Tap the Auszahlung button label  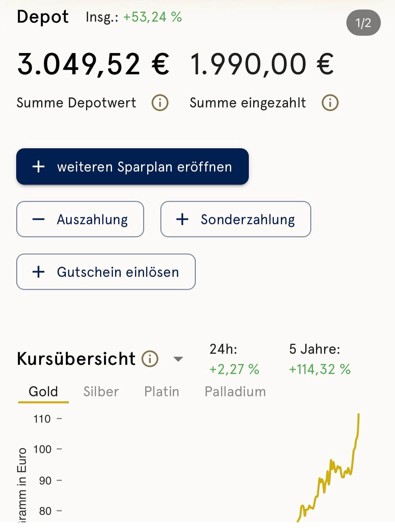92,220
